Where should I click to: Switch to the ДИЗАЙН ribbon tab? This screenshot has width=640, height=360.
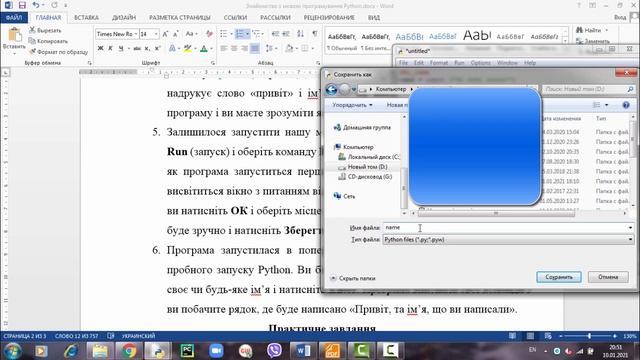point(124,18)
